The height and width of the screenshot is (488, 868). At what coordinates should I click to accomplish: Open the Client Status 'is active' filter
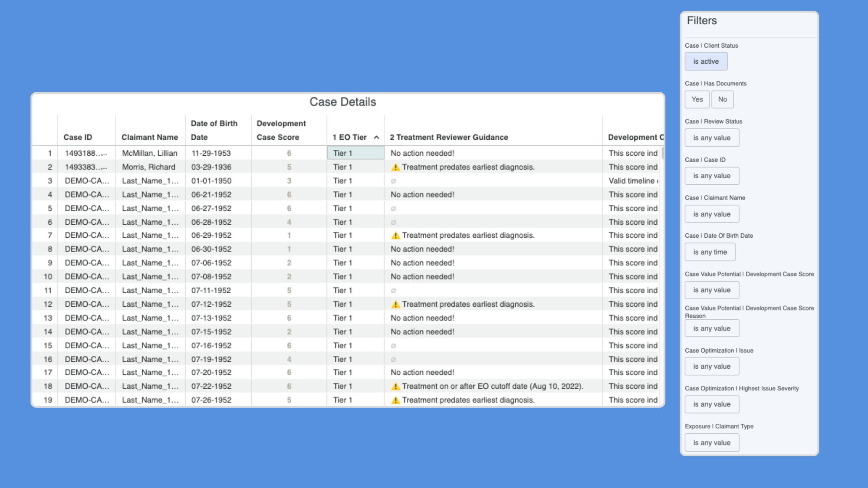pyautogui.click(x=706, y=62)
